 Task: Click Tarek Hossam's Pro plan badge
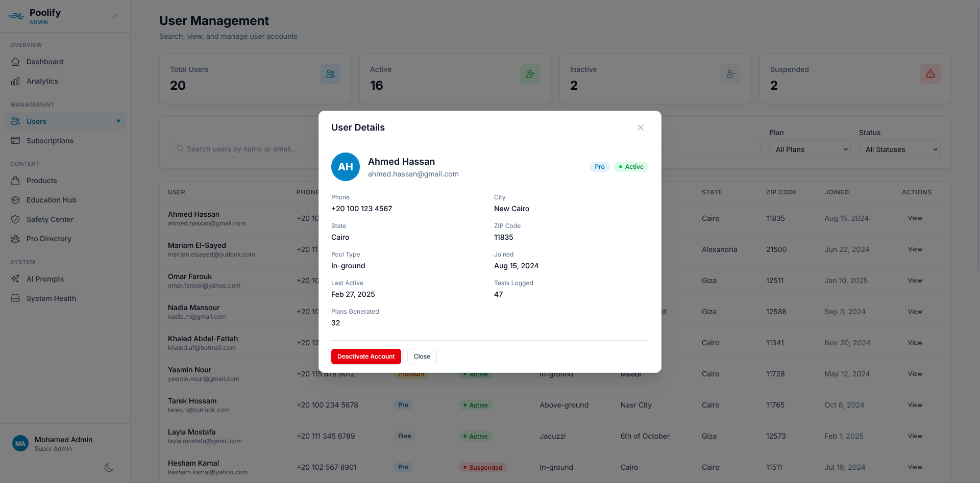pos(403,405)
